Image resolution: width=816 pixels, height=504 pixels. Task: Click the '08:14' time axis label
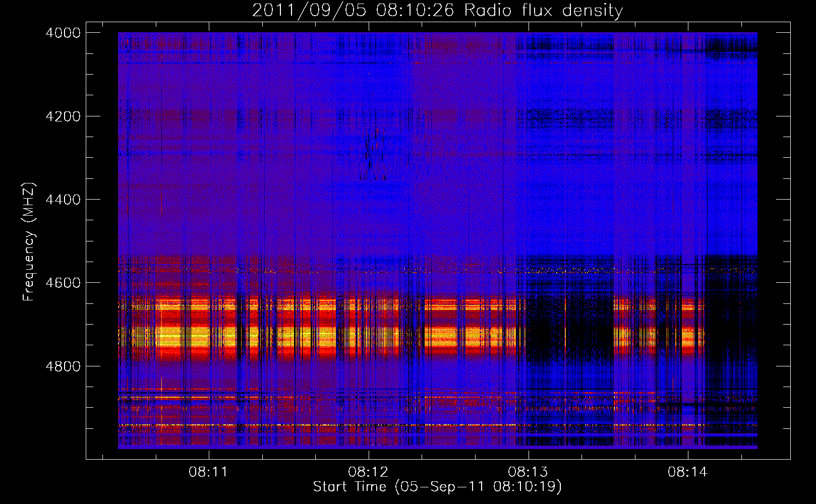(688, 472)
